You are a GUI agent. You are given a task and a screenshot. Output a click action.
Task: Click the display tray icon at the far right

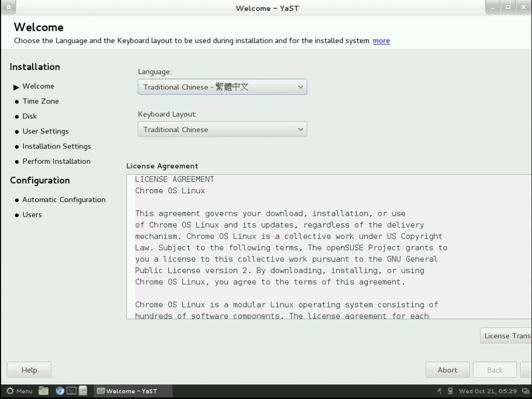(x=525, y=391)
